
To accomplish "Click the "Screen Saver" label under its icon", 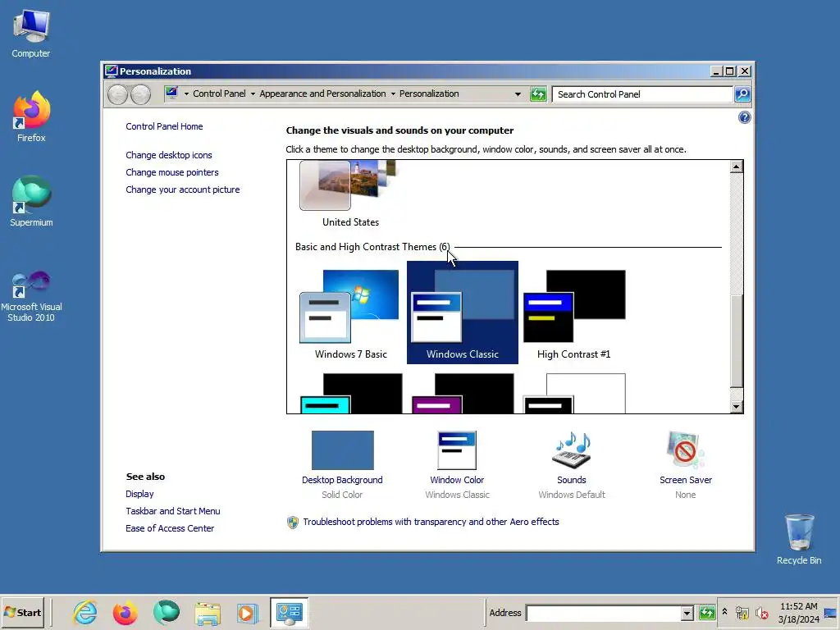I will pyautogui.click(x=686, y=480).
